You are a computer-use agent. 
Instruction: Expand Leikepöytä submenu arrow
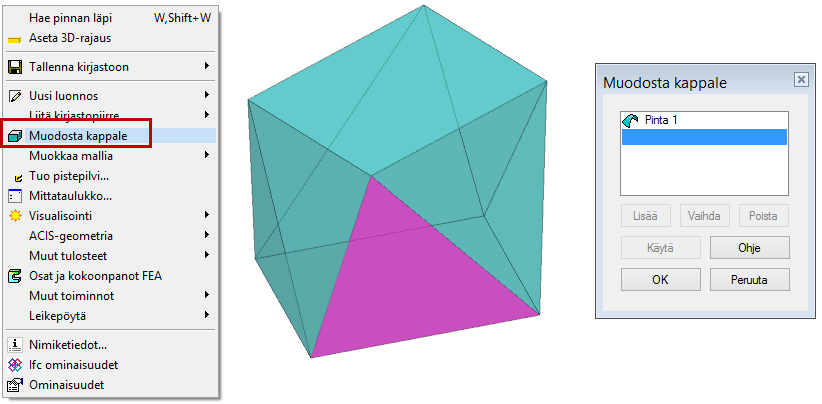(x=207, y=315)
